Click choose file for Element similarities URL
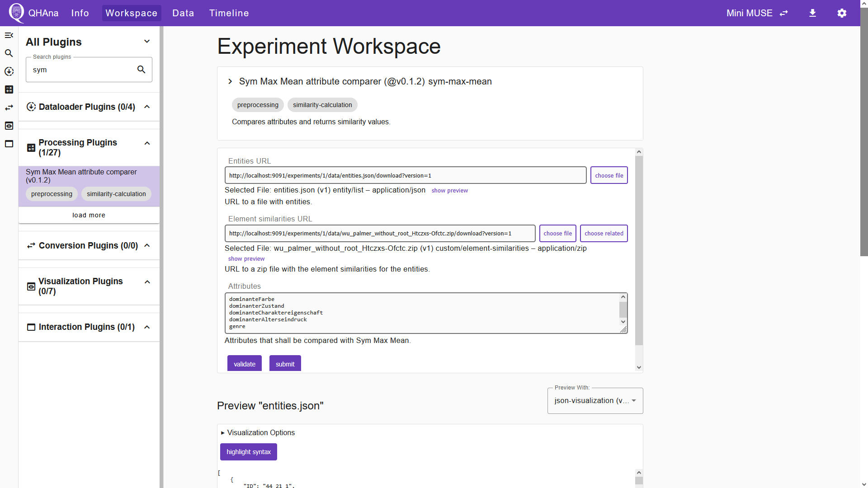868x488 pixels. [x=557, y=234]
